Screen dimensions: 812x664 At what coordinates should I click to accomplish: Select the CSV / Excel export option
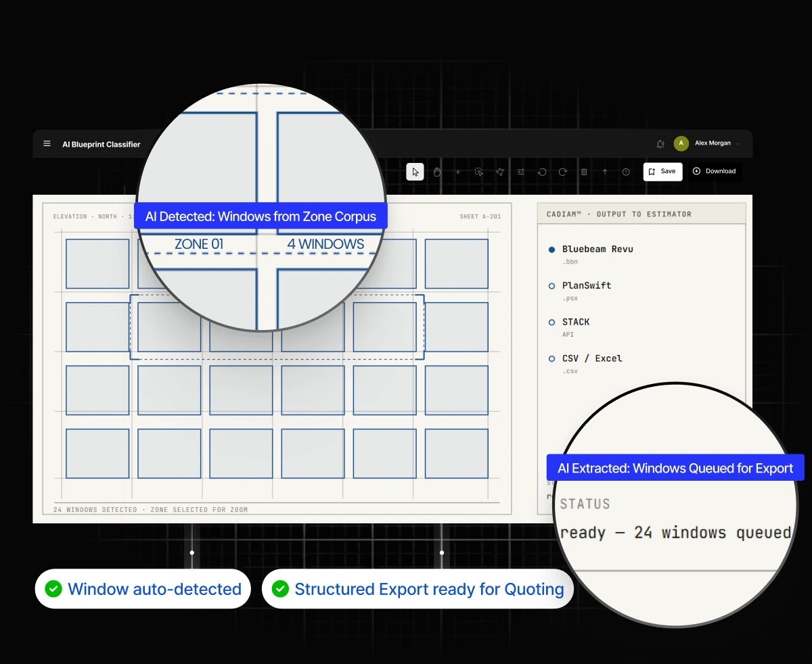tap(585, 359)
